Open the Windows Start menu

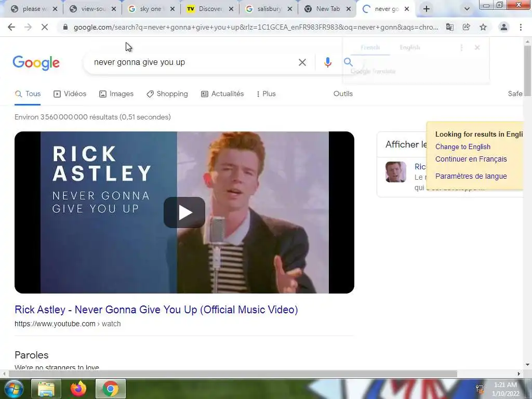tap(14, 389)
